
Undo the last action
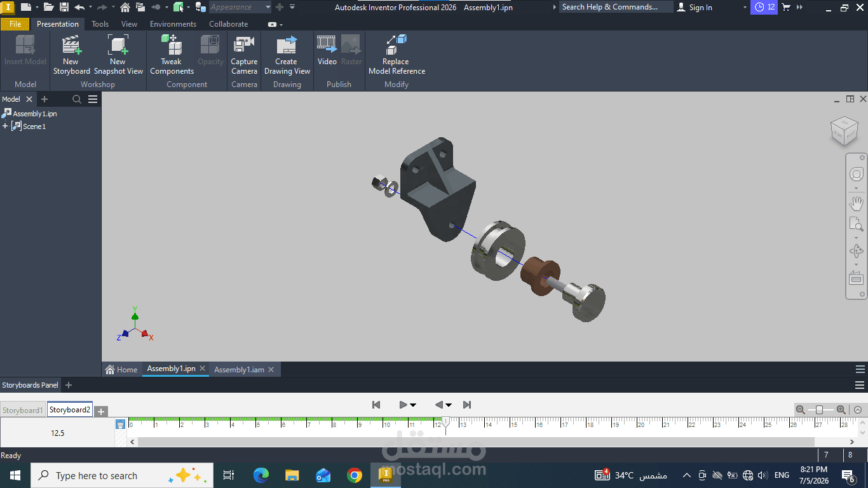(x=79, y=7)
